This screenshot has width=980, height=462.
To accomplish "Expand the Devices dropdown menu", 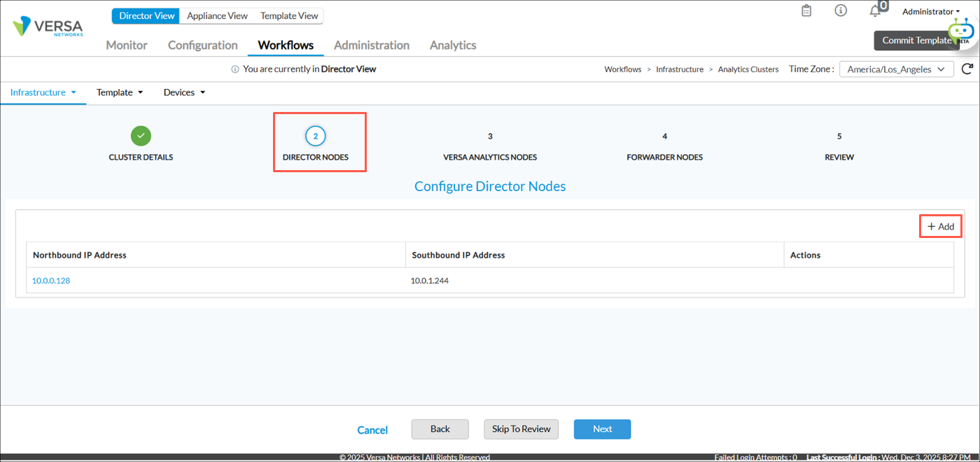I will point(184,92).
